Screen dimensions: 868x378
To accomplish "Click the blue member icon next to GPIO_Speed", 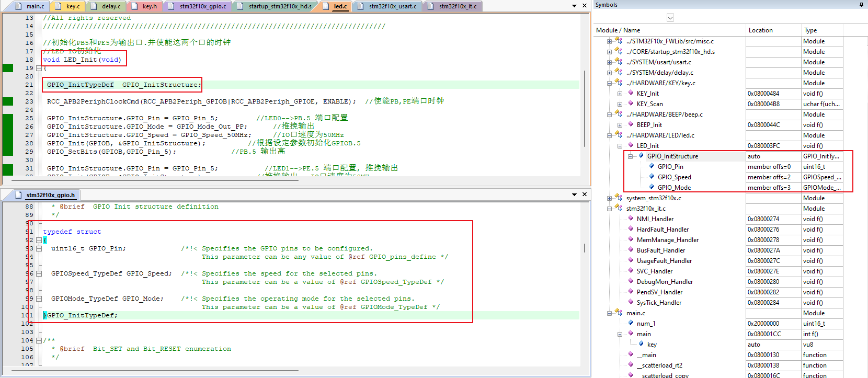I will 652,177.
